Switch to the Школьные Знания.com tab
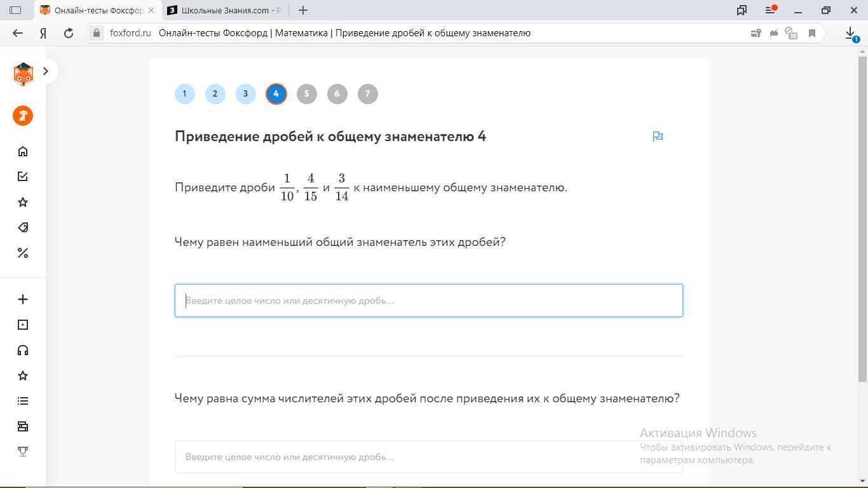868x488 pixels. (x=225, y=10)
